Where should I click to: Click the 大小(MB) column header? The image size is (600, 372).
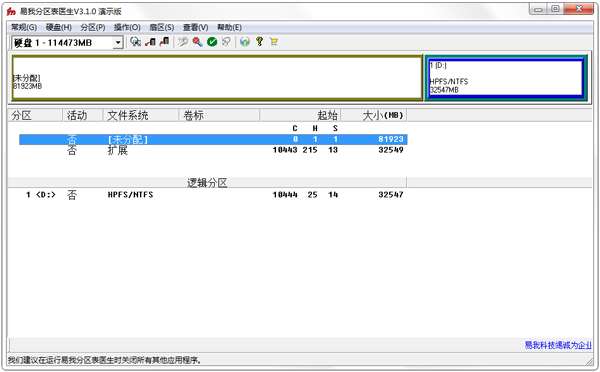coord(373,115)
